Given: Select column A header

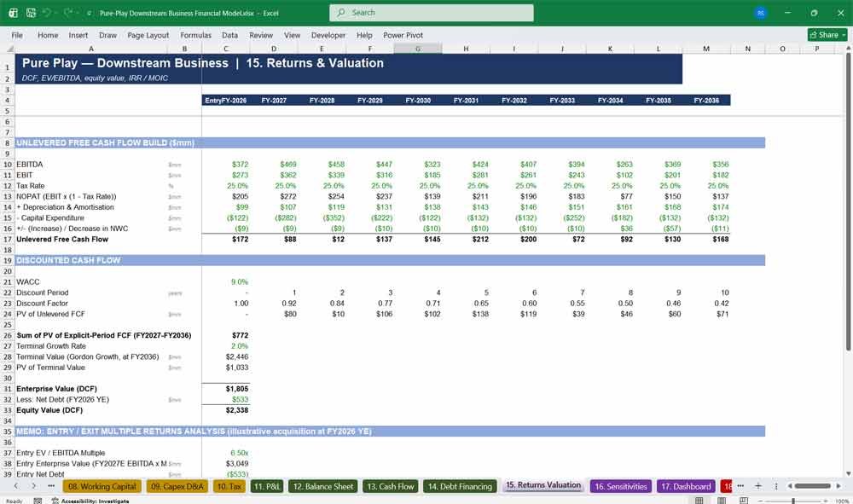Looking at the screenshot, I should tap(91, 49).
